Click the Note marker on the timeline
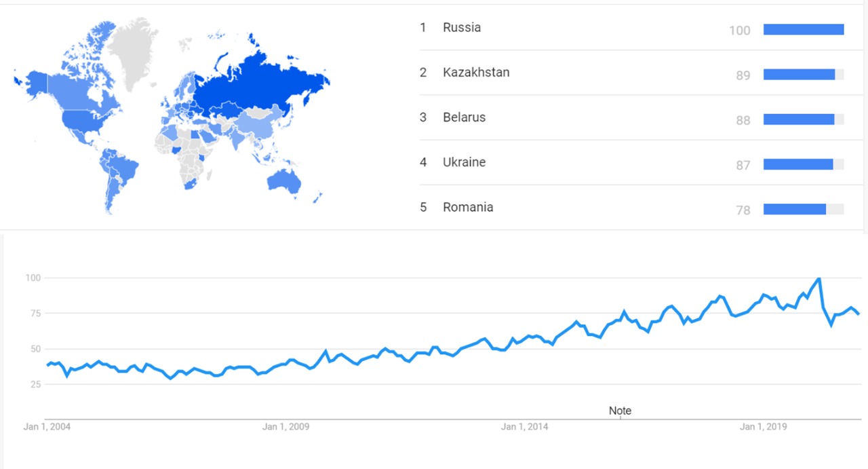Image resolution: width=868 pixels, height=469 pixels. 620,411
